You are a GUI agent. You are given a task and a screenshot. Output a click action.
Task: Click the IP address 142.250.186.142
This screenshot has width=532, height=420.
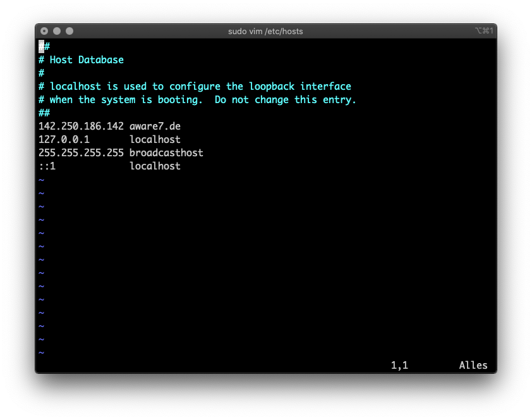point(81,126)
